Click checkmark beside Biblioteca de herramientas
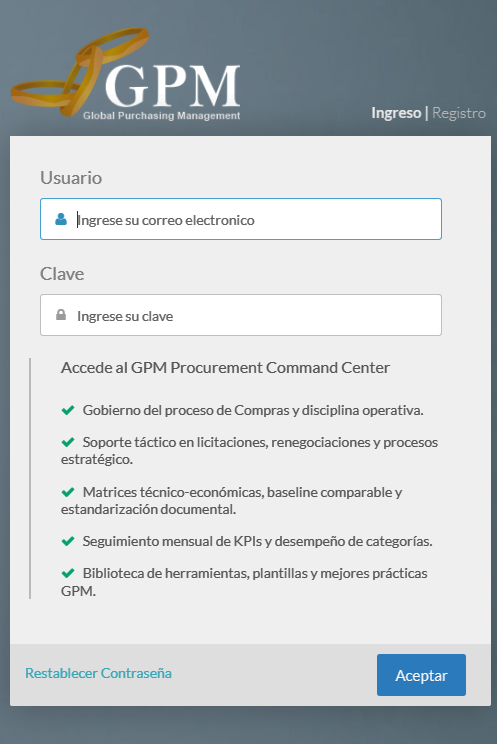497x744 pixels. [68, 573]
